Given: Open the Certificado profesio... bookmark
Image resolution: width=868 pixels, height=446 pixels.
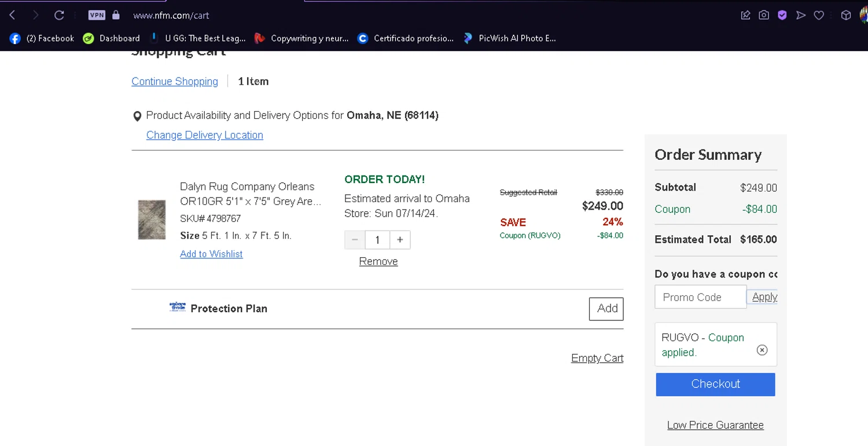Looking at the screenshot, I should (x=406, y=38).
